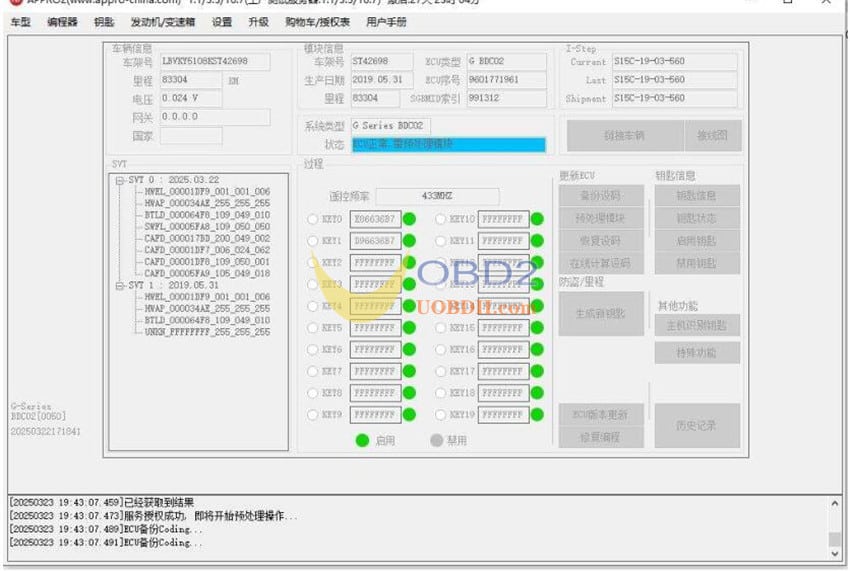
Task: Click the 遥控频率 field showing 433MHZ
Action: click(x=437, y=196)
